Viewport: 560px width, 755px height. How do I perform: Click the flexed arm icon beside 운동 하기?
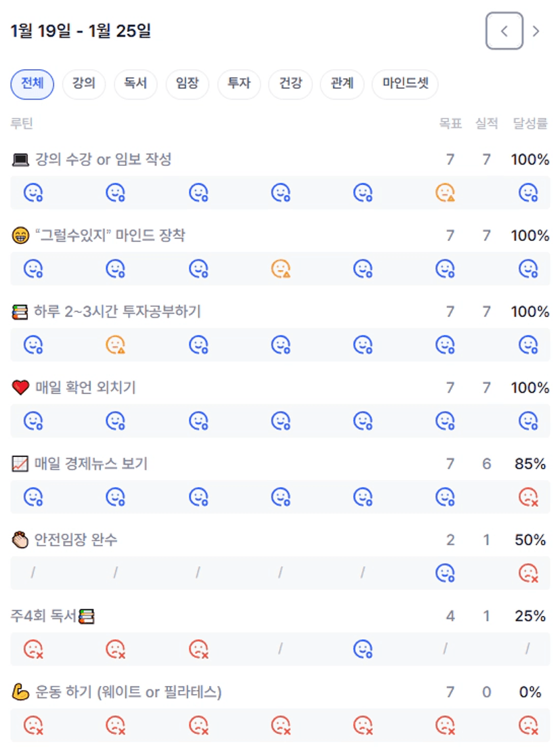coord(20,692)
